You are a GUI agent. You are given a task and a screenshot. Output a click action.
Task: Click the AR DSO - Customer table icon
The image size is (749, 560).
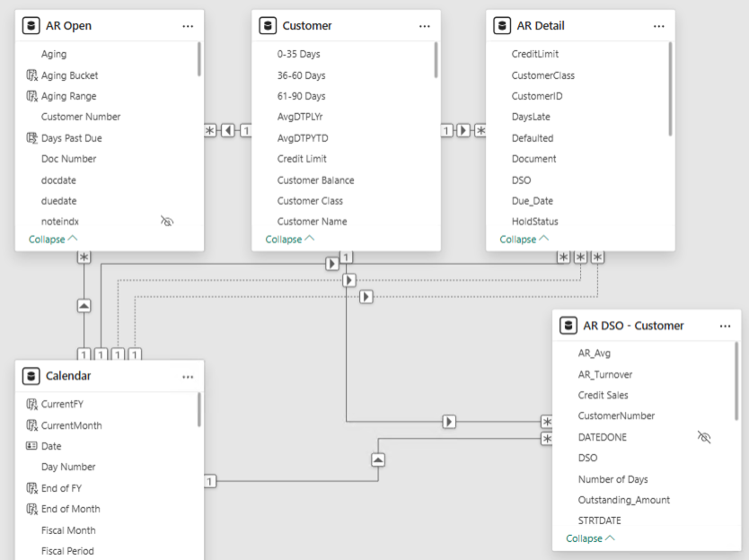coord(568,326)
